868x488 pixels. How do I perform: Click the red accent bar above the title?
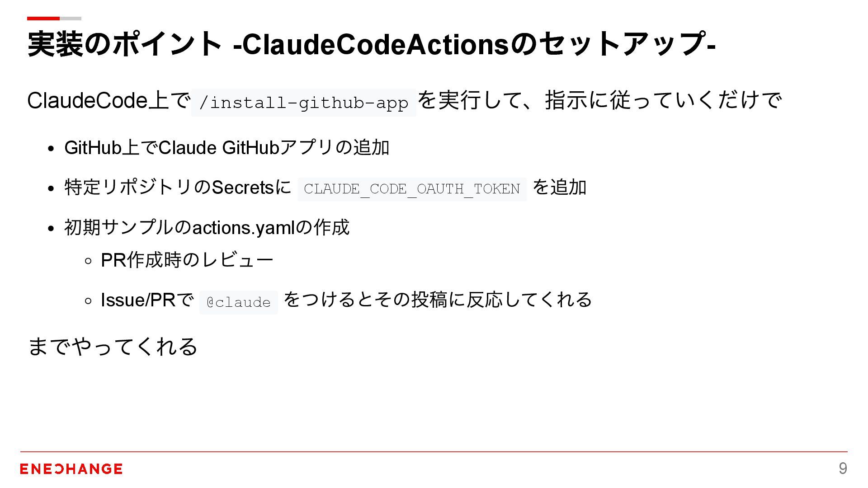click(x=43, y=19)
